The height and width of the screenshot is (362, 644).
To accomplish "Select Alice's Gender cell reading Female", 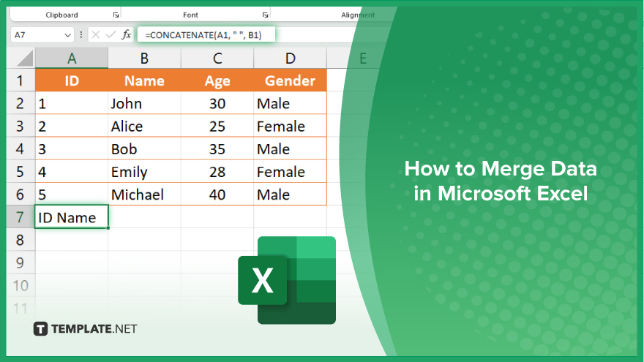I will [x=290, y=126].
